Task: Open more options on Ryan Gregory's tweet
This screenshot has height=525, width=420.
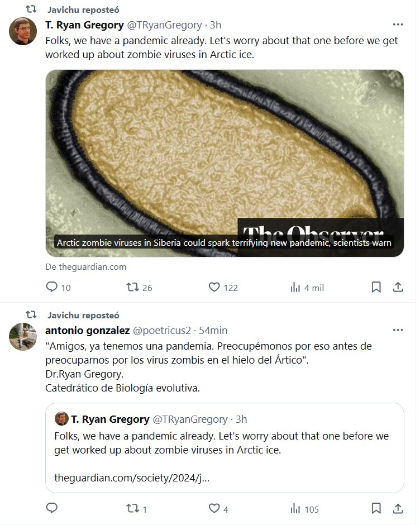Action: click(398, 25)
